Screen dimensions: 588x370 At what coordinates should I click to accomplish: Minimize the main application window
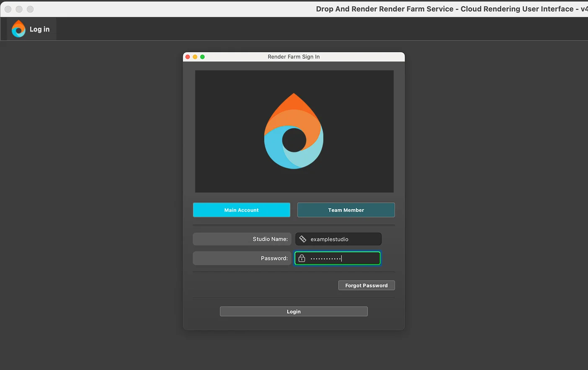point(19,9)
